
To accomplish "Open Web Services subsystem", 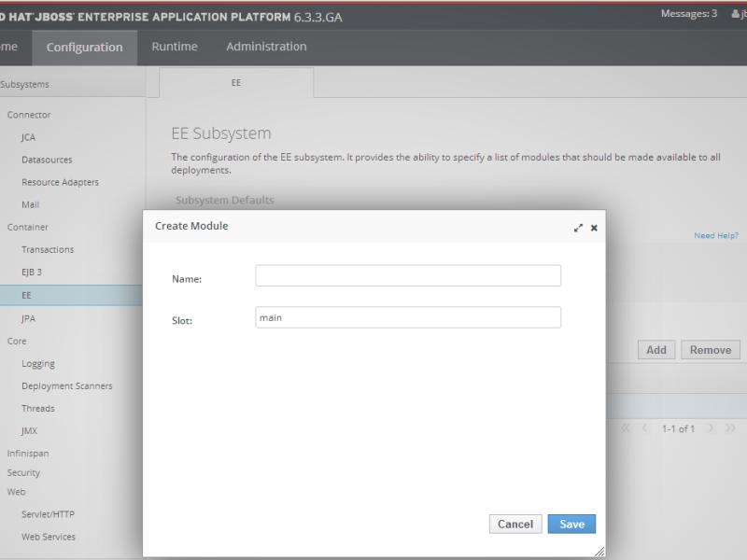I will [x=49, y=537].
